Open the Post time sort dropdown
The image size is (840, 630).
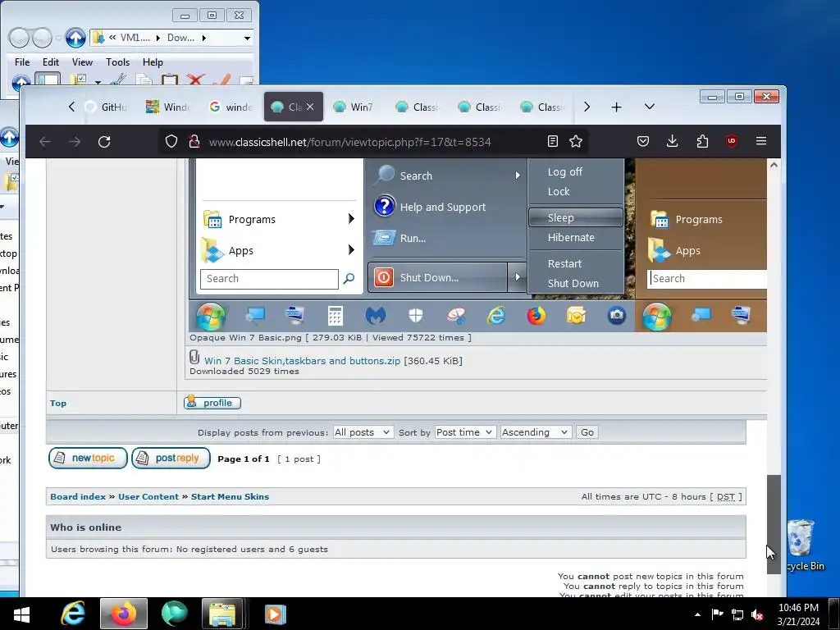[x=464, y=432]
